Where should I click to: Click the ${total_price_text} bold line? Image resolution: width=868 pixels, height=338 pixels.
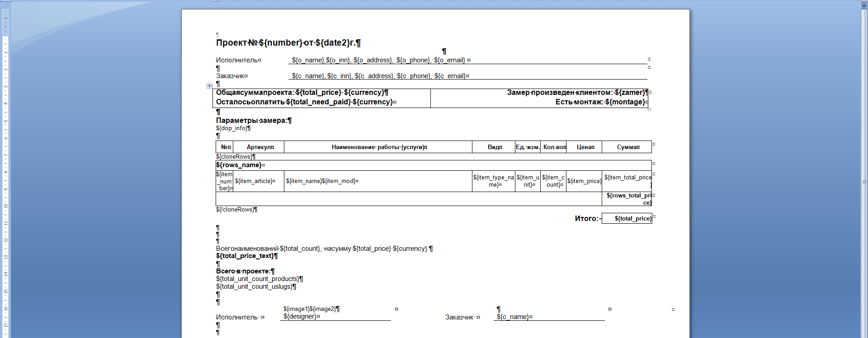tap(246, 256)
